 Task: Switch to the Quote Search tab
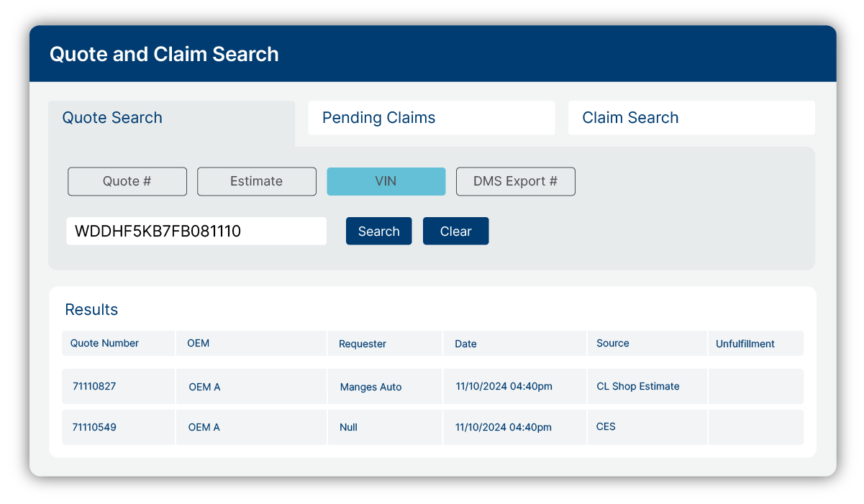(112, 118)
